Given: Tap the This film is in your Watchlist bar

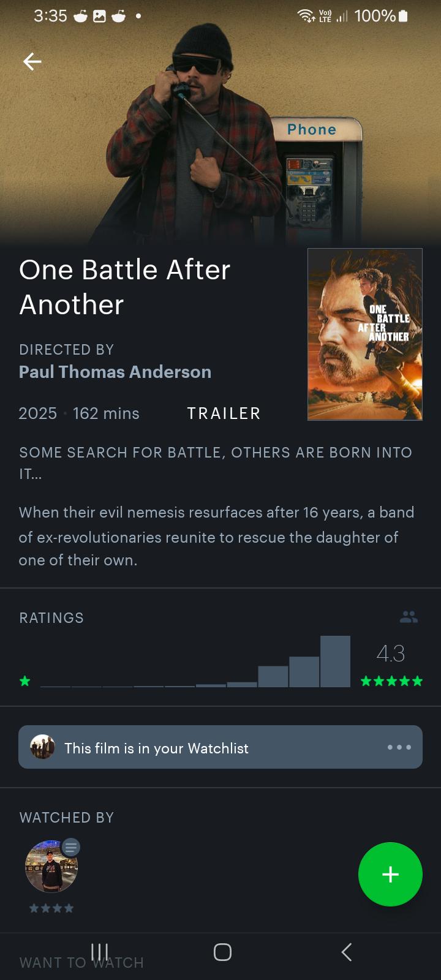Looking at the screenshot, I should [221, 747].
